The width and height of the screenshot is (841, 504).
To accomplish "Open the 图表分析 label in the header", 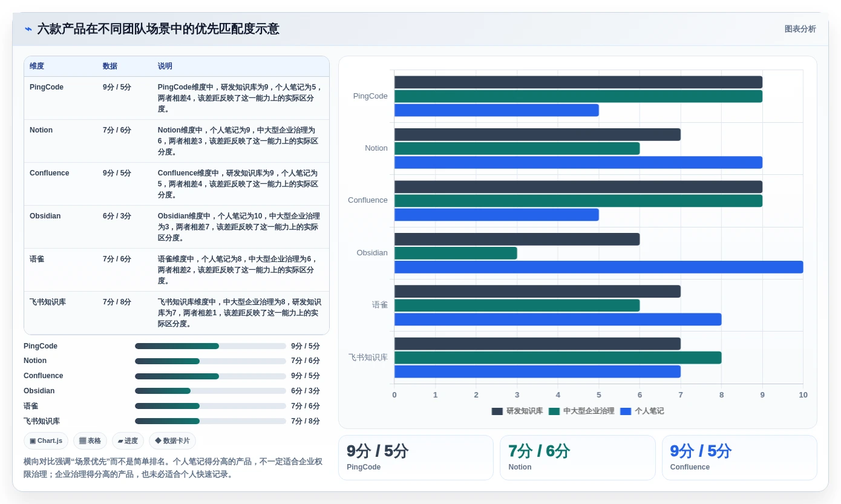I will 800,29.
